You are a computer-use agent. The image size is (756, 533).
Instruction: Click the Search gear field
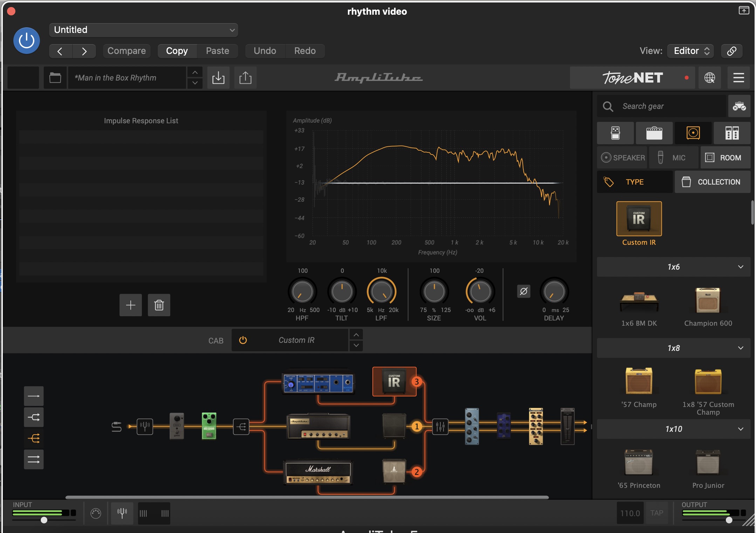coord(661,106)
